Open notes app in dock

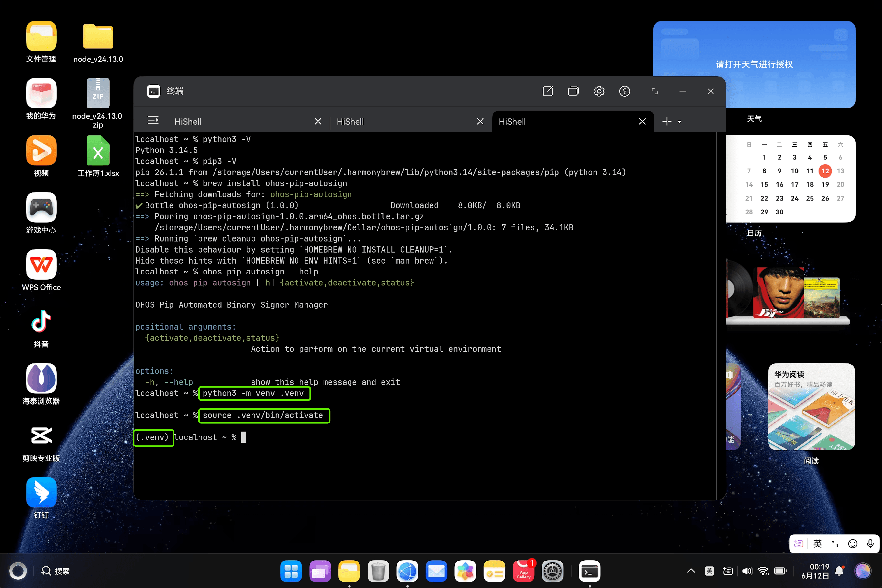[x=494, y=571]
